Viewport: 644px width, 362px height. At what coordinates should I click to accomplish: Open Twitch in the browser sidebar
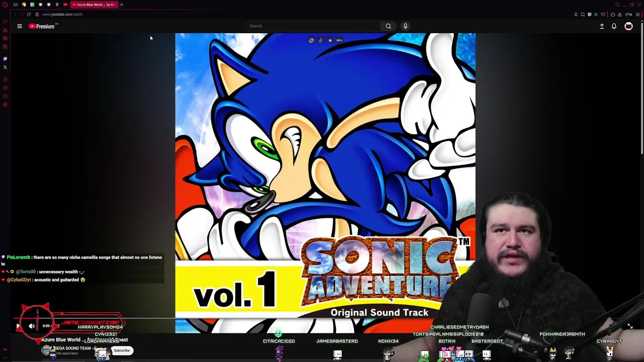click(5, 59)
